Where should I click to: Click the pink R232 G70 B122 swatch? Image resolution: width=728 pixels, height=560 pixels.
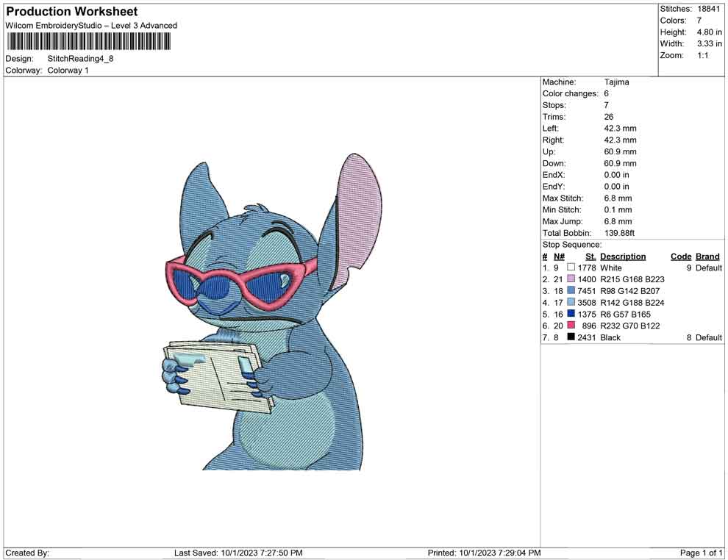[x=571, y=326]
